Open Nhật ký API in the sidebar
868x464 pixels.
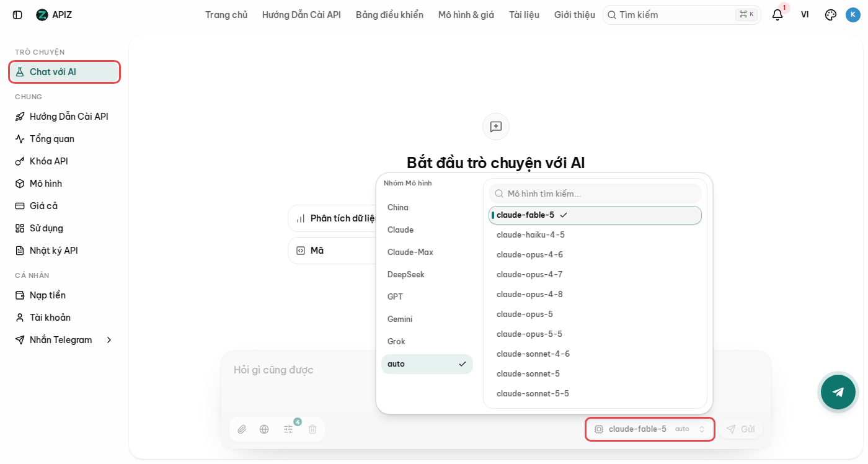(64, 251)
